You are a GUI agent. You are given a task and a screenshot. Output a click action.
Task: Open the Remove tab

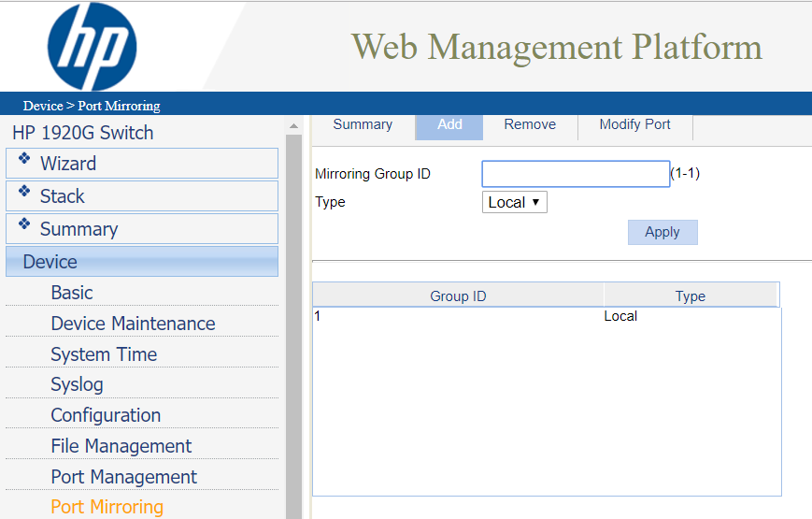pyautogui.click(x=530, y=124)
